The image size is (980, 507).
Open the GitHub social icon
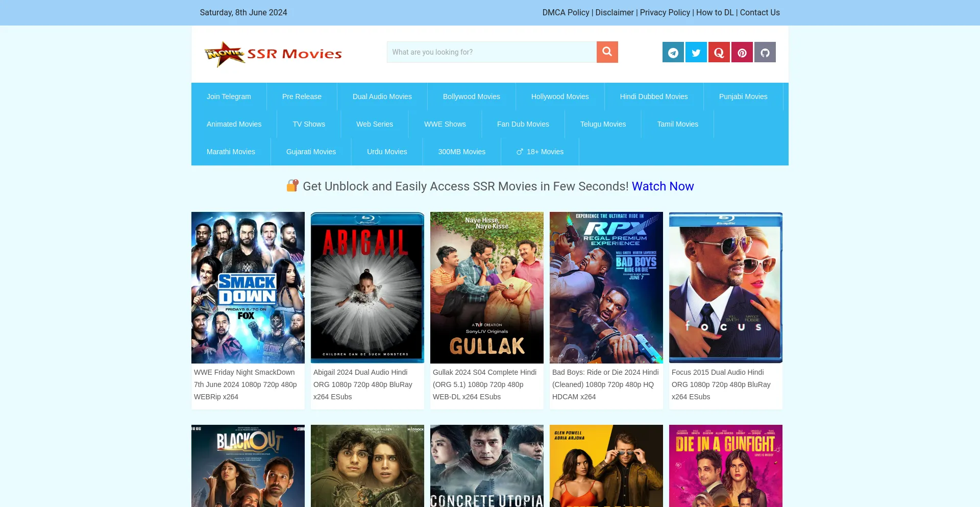tap(765, 52)
